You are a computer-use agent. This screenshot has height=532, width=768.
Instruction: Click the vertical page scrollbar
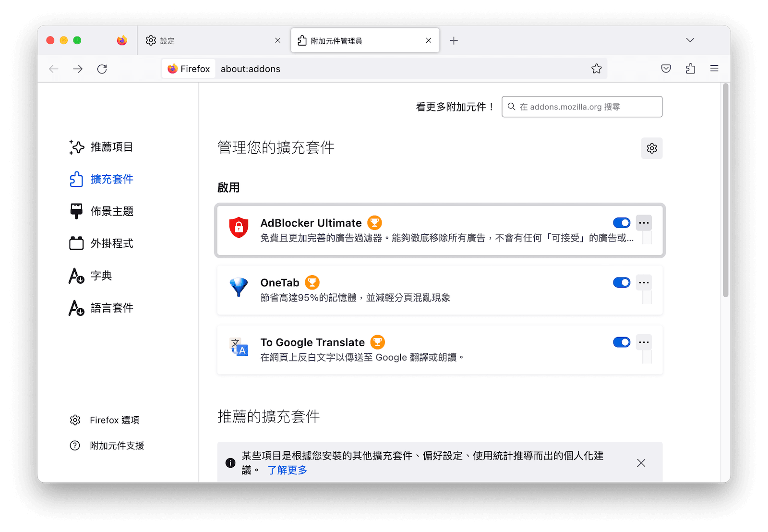point(726,191)
